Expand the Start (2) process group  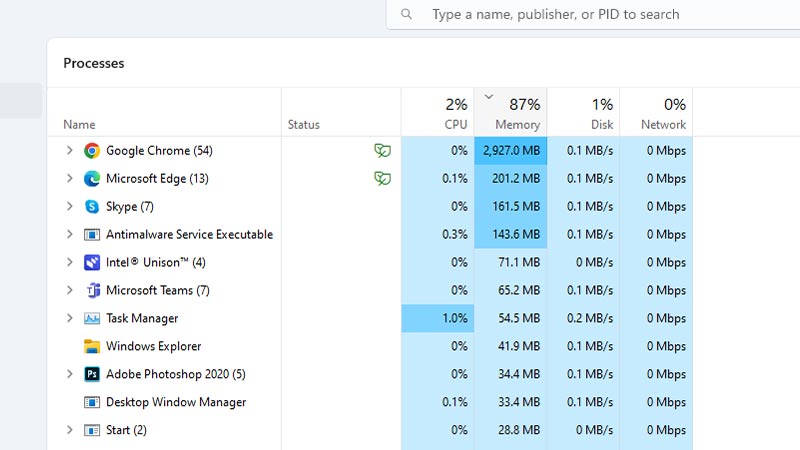click(69, 430)
